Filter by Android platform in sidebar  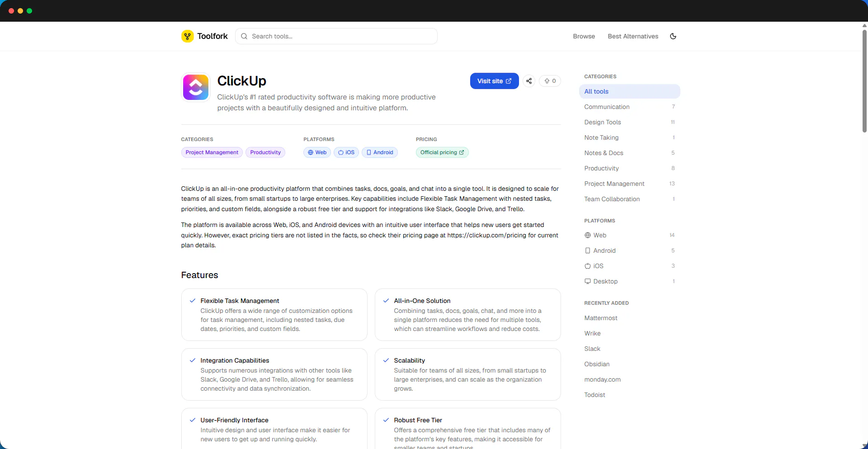coord(629,250)
